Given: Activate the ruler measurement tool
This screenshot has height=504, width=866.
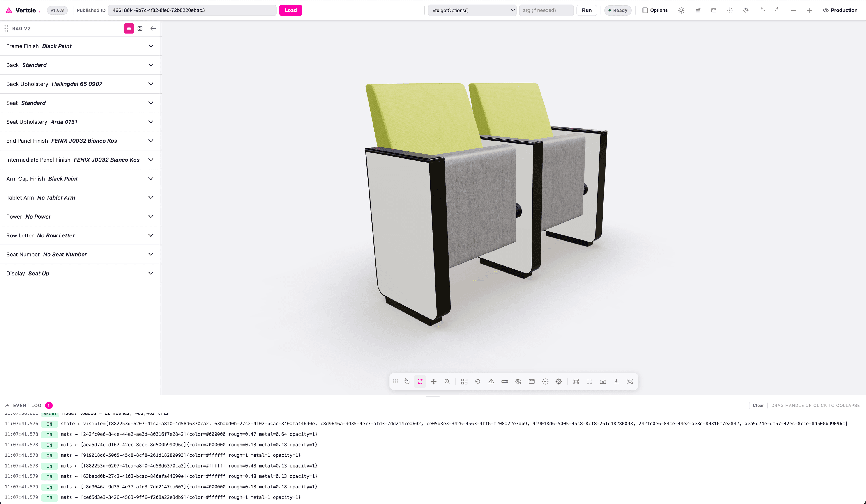Looking at the screenshot, I should click(x=504, y=381).
